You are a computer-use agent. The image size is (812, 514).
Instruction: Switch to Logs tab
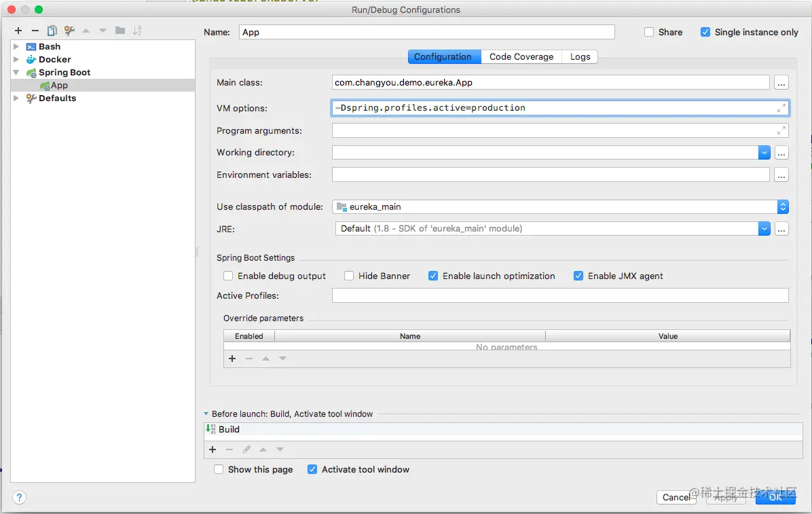click(580, 56)
